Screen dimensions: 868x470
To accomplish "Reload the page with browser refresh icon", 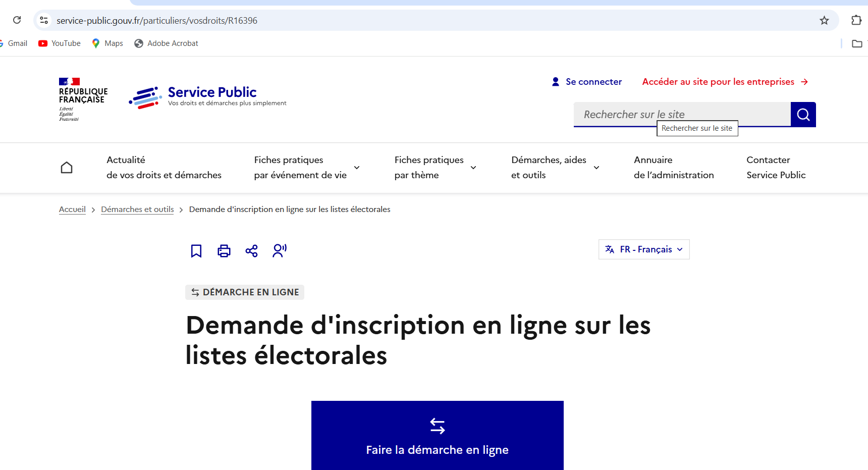I will point(17,20).
